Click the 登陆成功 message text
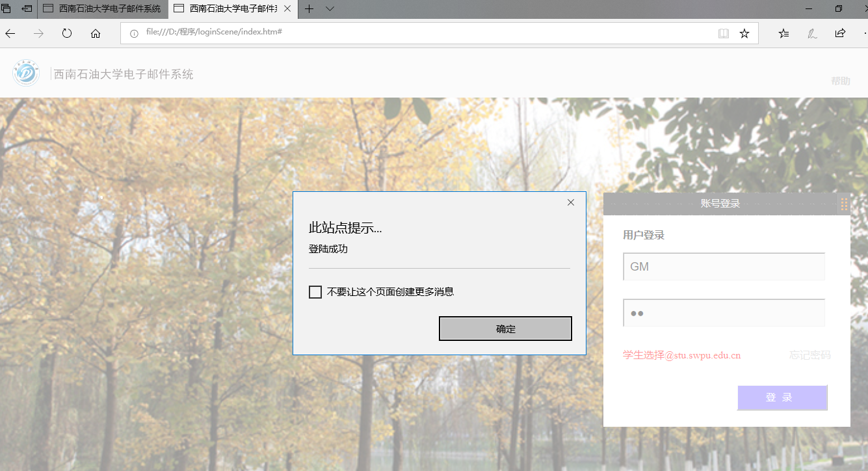The width and height of the screenshot is (868, 471). coord(328,249)
